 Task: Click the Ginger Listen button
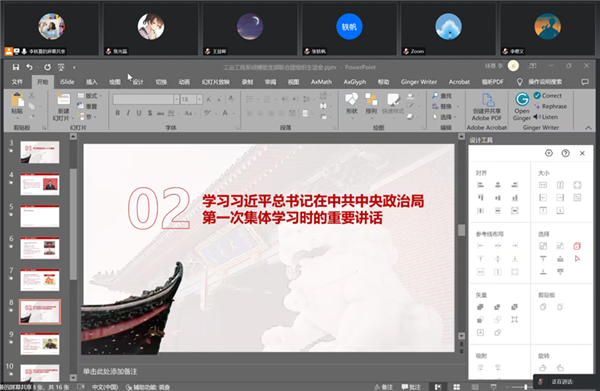[x=546, y=117]
